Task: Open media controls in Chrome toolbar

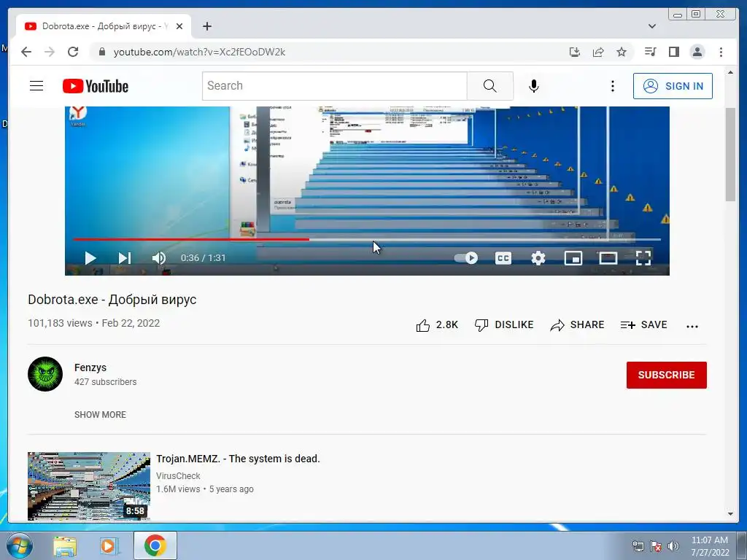Action: [x=650, y=52]
